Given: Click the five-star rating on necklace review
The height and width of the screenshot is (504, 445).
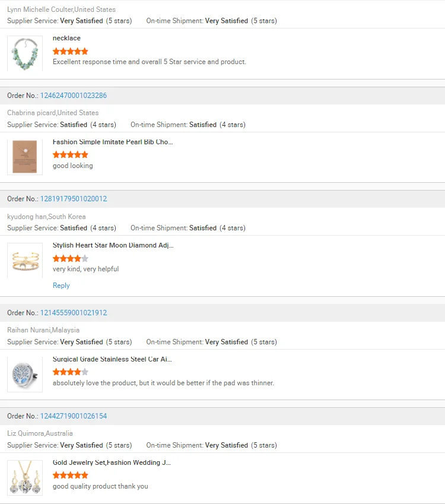Looking at the screenshot, I should point(71,51).
